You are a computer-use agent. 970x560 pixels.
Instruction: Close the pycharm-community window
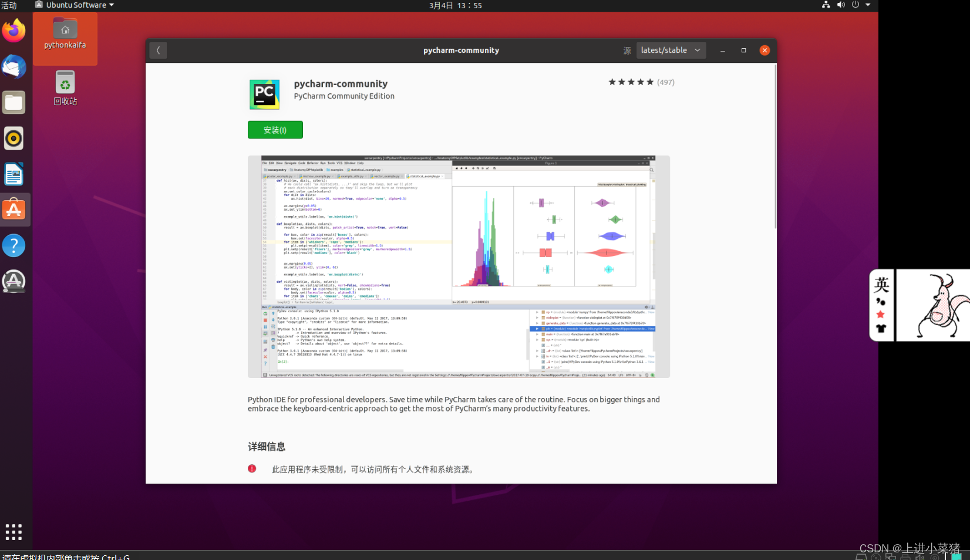coord(764,50)
